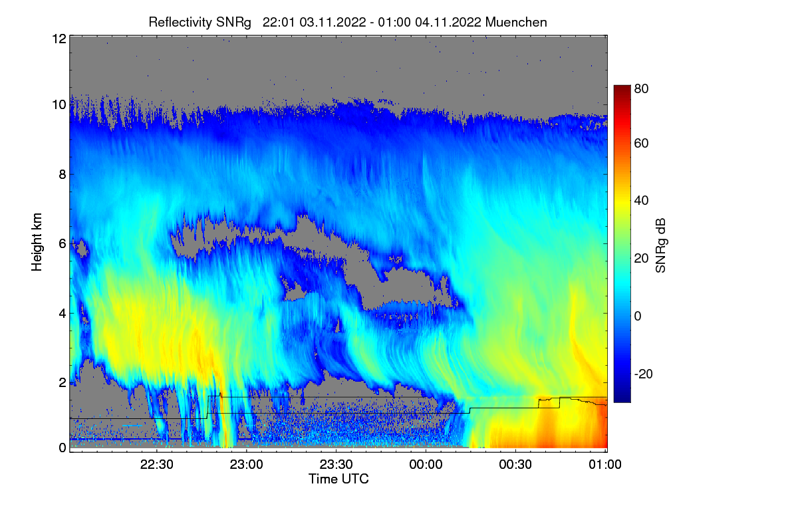Click the height tick label 4

(63, 313)
